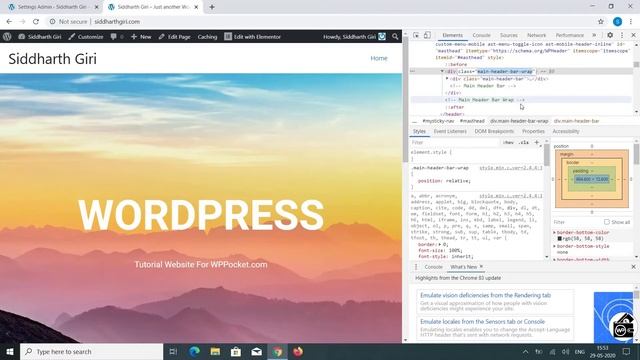This screenshot has height=360, width=640.
Task: Close the DevTools drawer
Action: pyautogui.click(x=633, y=267)
